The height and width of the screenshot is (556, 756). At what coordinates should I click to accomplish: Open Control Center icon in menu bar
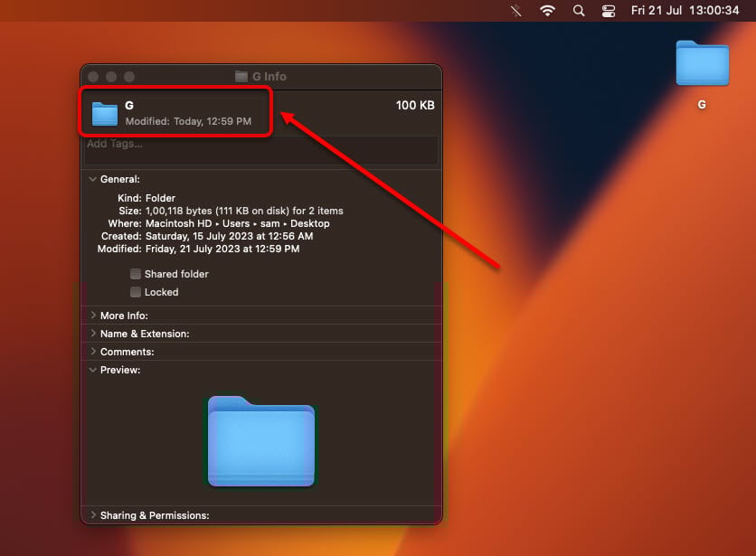click(x=609, y=11)
